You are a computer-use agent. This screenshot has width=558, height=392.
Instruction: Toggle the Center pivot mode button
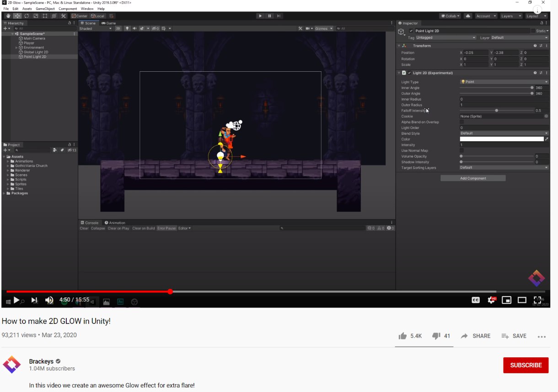pyautogui.click(x=80, y=16)
